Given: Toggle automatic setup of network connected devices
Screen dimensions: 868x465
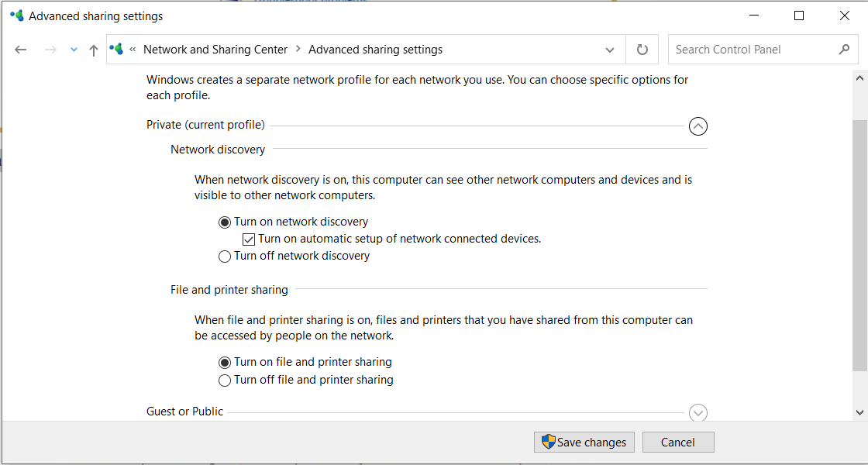Looking at the screenshot, I should pos(392,239).
